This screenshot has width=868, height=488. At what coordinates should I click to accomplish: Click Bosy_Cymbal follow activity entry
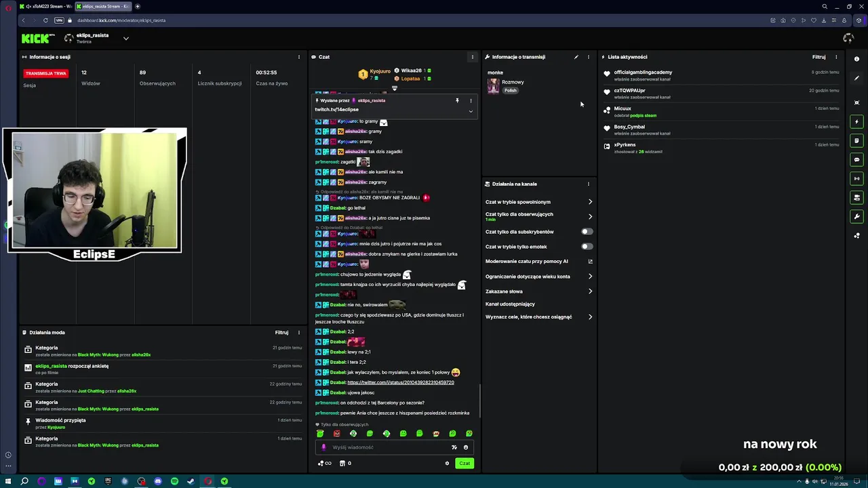pos(721,129)
